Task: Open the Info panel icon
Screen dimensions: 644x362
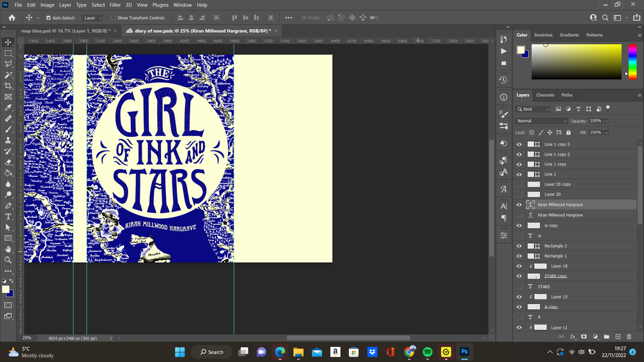Action: pyautogui.click(x=503, y=97)
